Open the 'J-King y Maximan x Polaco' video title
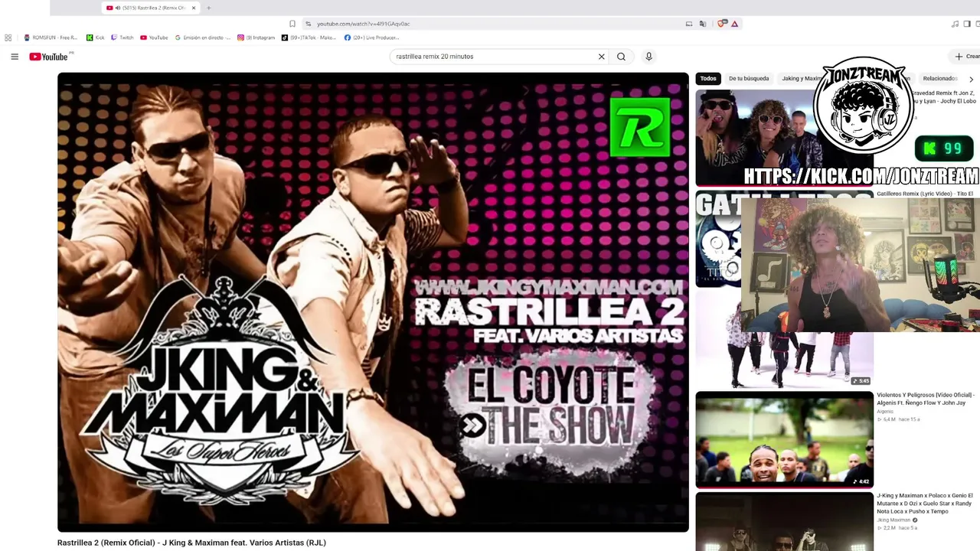Viewport: 980px width, 551px height. pyautogui.click(x=925, y=504)
